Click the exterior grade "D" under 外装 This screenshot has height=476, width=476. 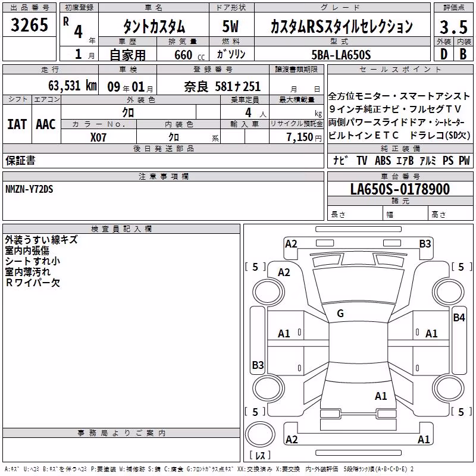tap(444, 54)
